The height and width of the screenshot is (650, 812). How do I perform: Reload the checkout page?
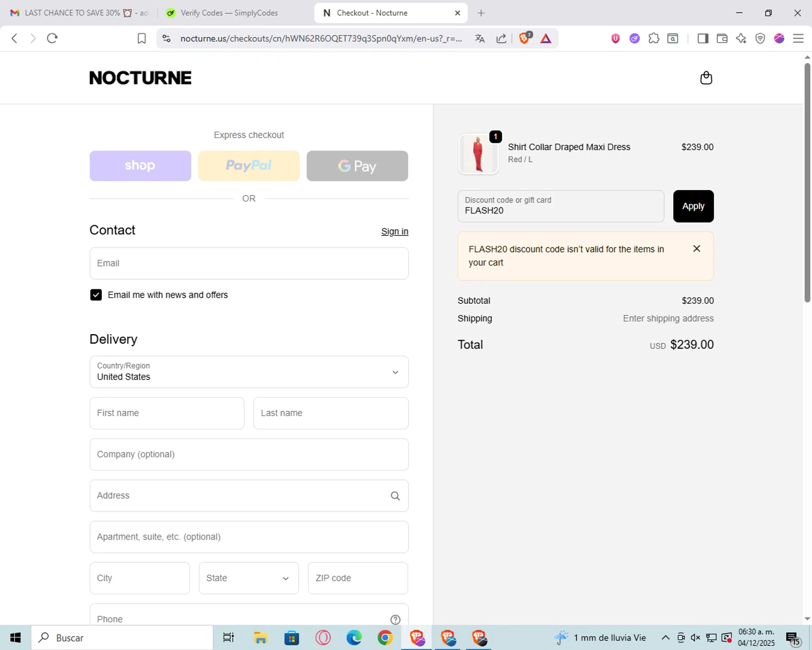pos(52,38)
